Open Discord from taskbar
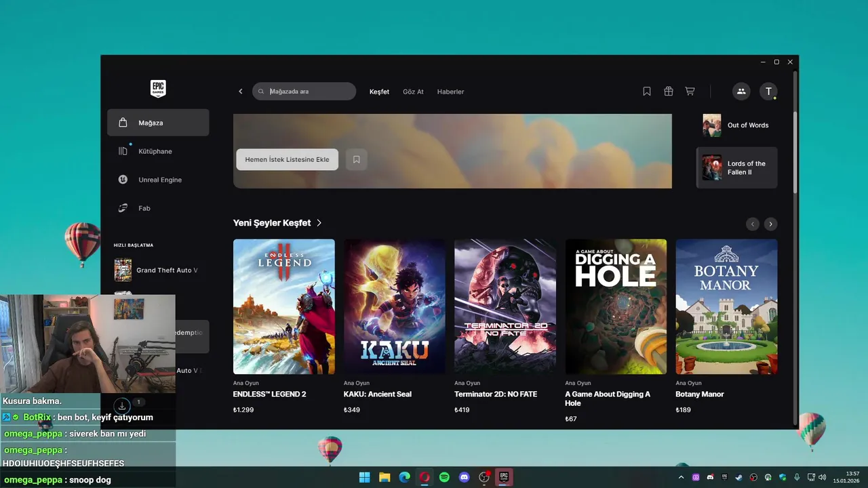This screenshot has height=488, width=868. pos(465,477)
